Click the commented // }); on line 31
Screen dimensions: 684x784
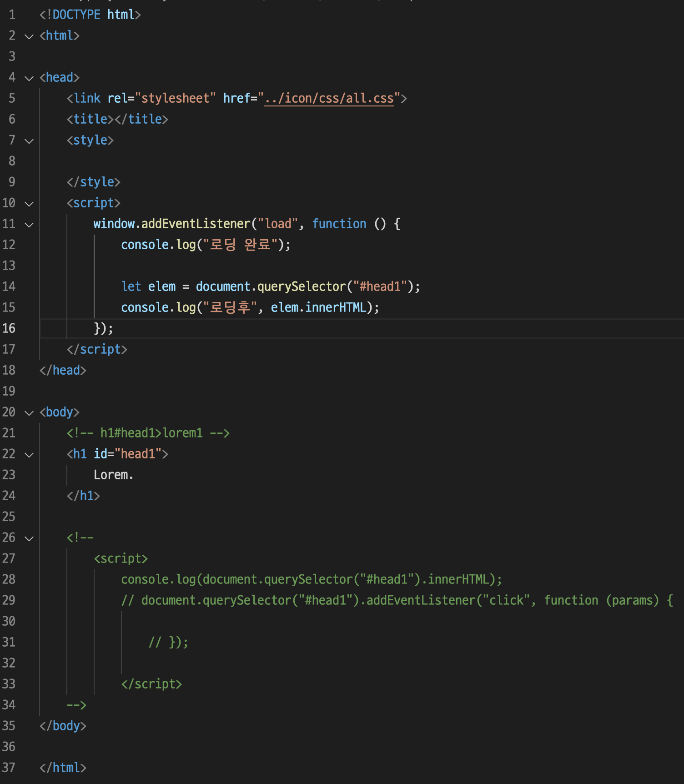click(168, 642)
